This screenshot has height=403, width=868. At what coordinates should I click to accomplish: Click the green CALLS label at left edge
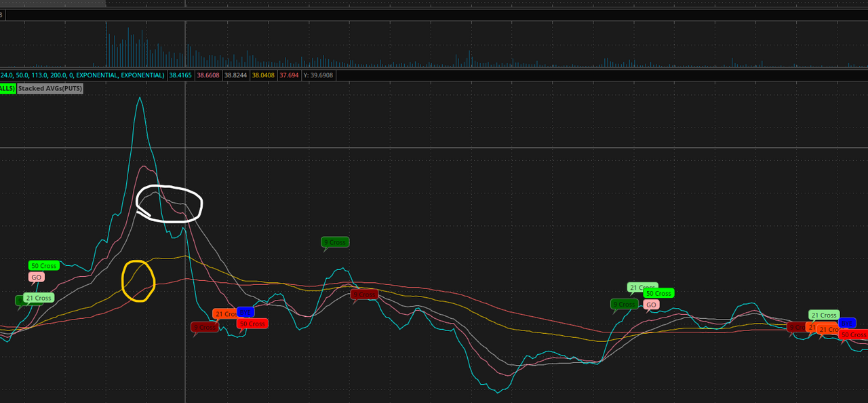tap(7, 88)
